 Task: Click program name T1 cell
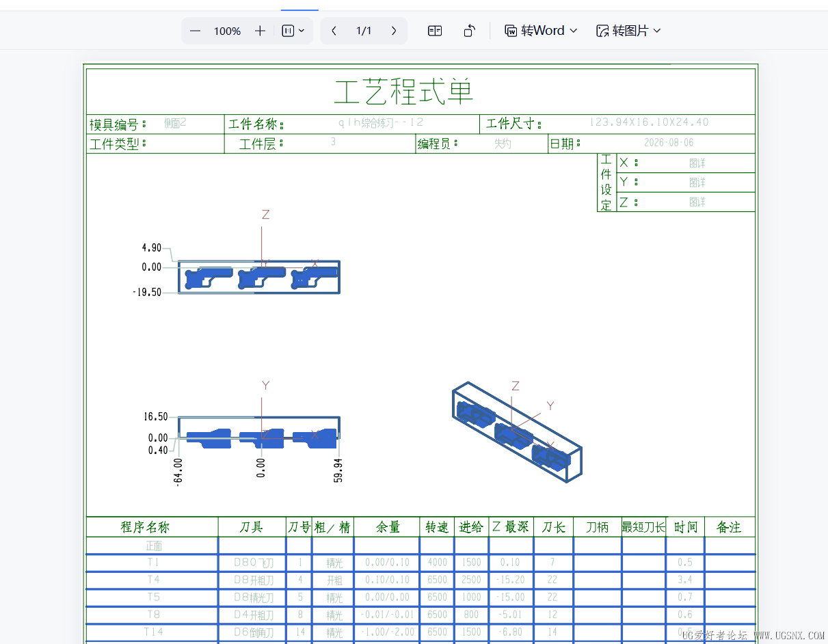152,562
